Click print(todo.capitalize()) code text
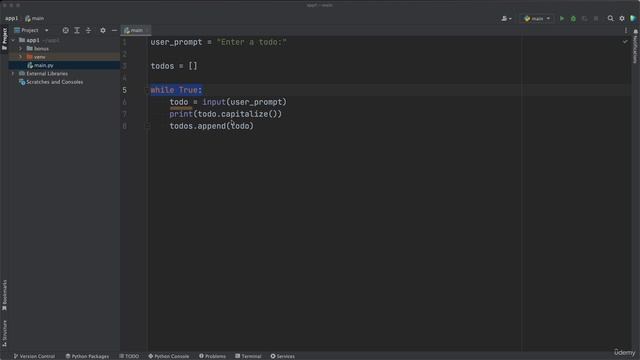Image resolution: width=640 pixels, height=360 pixels. tap(226, 114)
